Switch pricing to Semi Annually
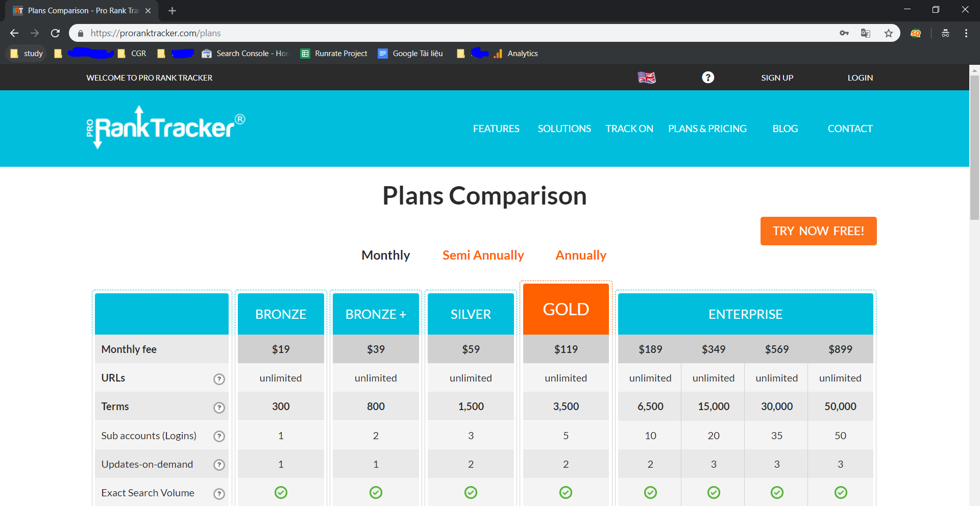 pyautogui.click(x=483, y=255)
